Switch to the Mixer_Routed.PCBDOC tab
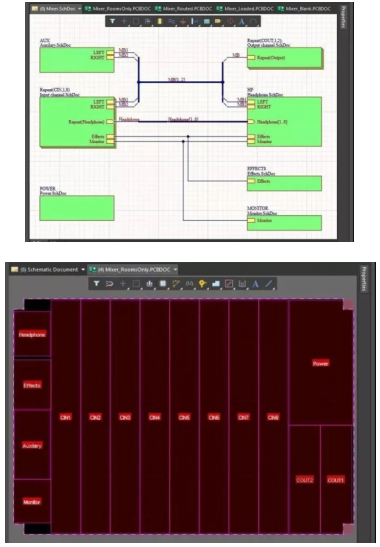Image resolution: width=380 pixels, height=547 pixels. point(184,8)
